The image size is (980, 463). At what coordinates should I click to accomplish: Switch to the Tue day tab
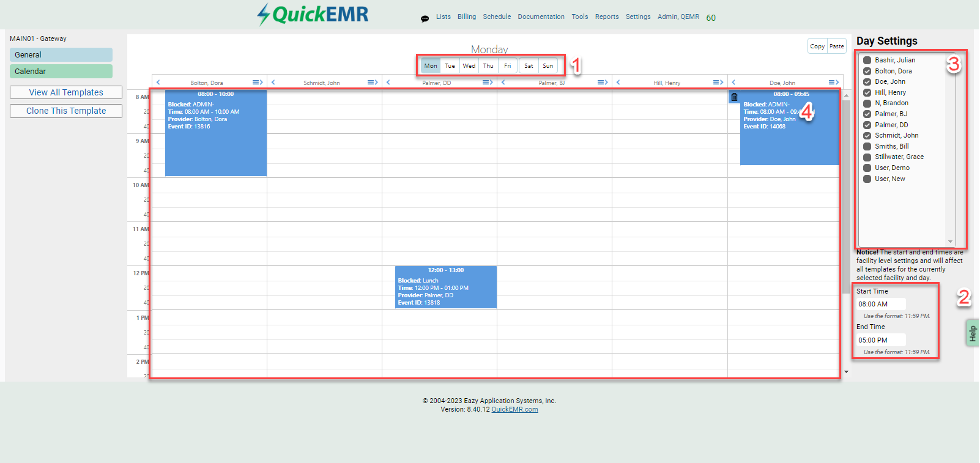click(450, 65)
